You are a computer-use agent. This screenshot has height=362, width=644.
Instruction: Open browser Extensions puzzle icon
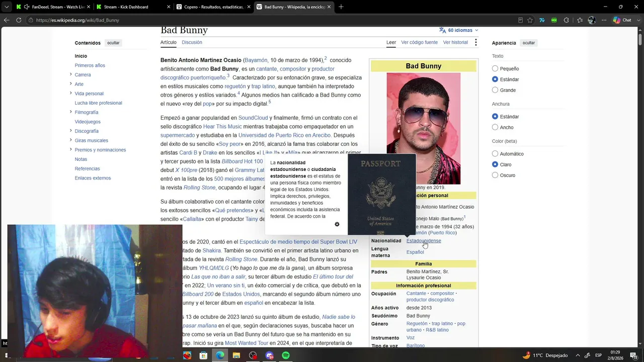tap(567, 20)
